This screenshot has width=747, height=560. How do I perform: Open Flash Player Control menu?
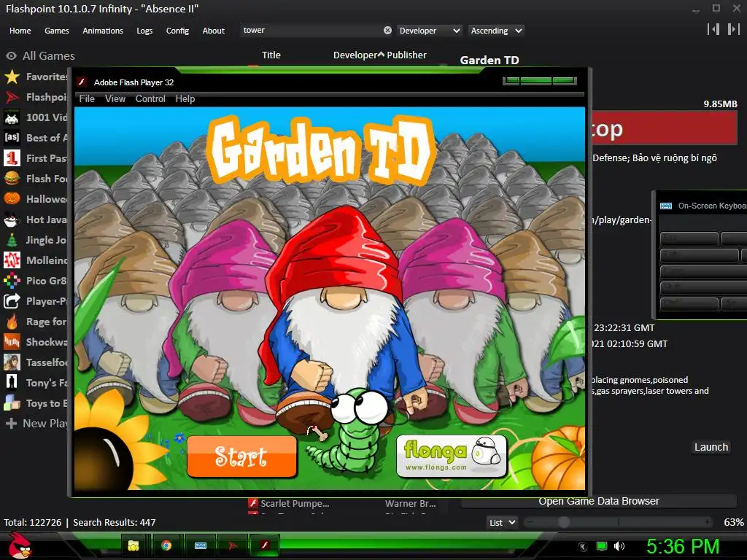click(x=150, y=98)
